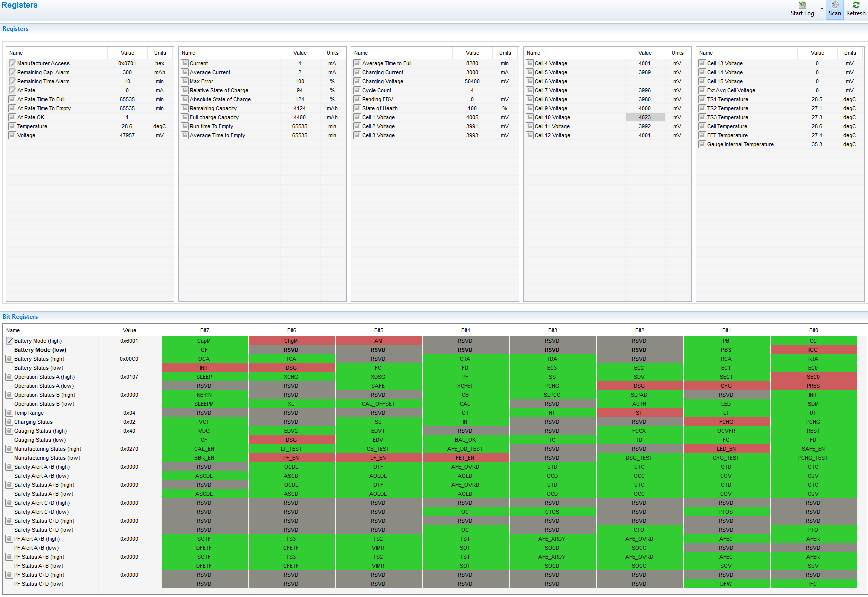The height and width of the screenshot is (597, 868).
Task: Click the Bit7 column header in Bit Registers
Action: [x=205, y=330]
